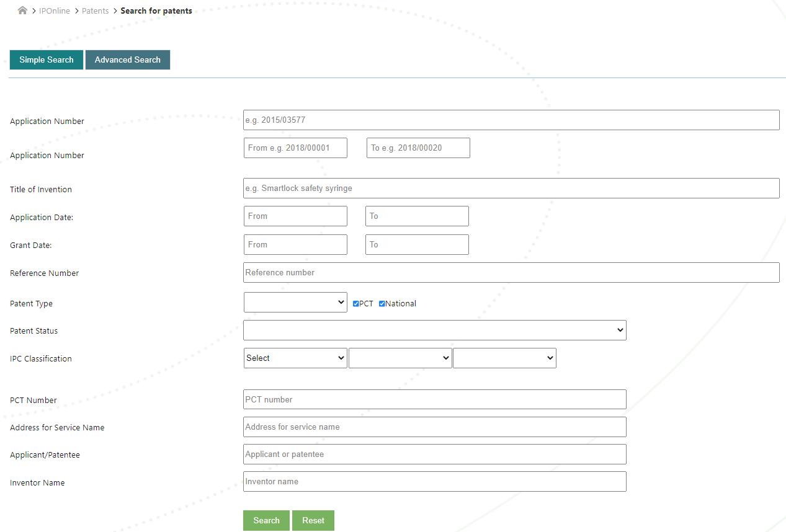The width and height of the screenshot is (786, 532).
Task: Expand the Patent Status dropdown
Action: tap(434, 330)
